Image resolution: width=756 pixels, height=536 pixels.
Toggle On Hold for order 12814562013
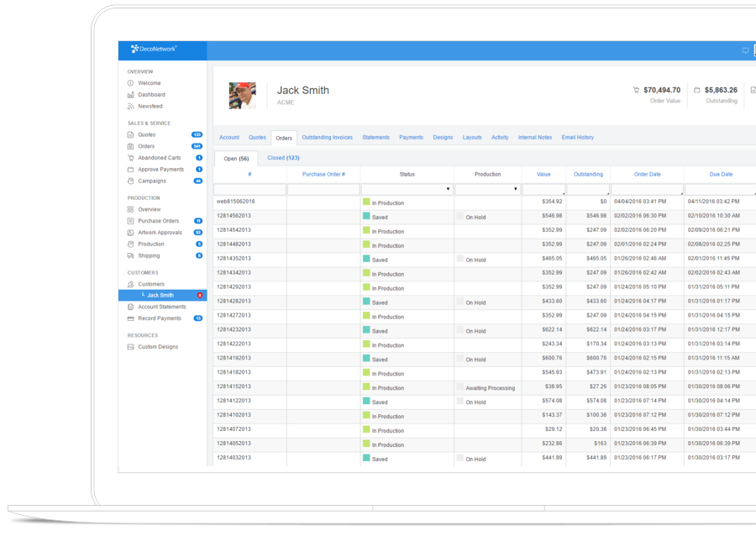(x=460, y=217)
